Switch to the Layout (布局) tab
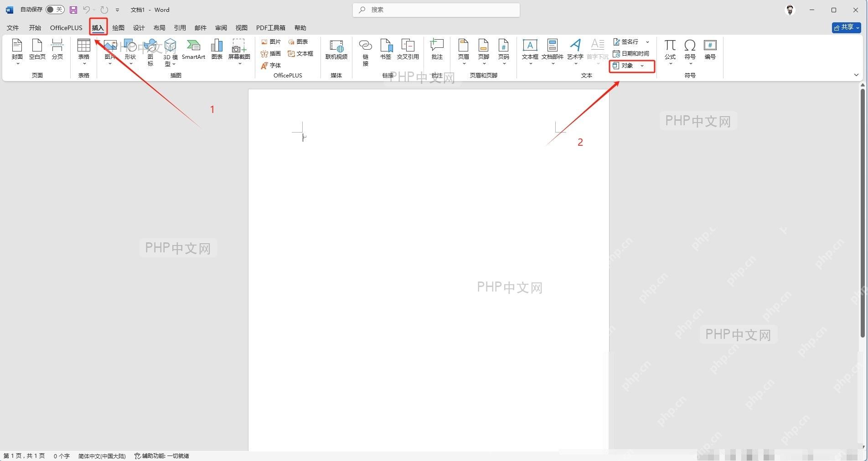 160,28
